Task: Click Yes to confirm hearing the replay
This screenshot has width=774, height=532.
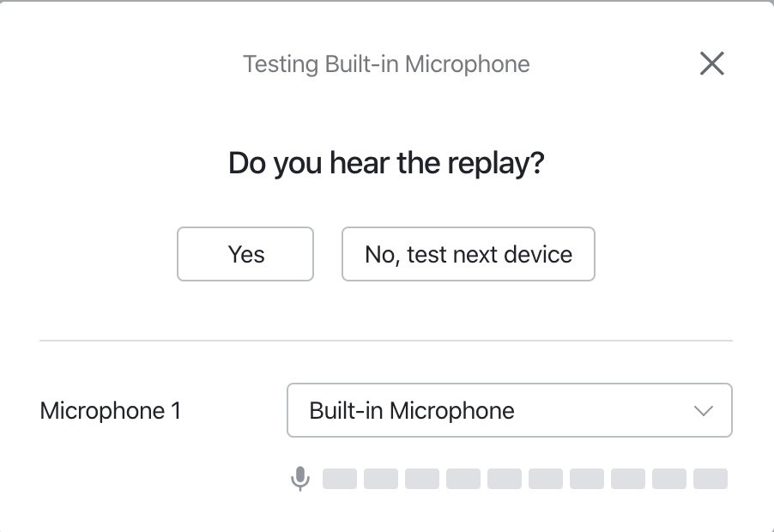Action: tap(245, 254)
